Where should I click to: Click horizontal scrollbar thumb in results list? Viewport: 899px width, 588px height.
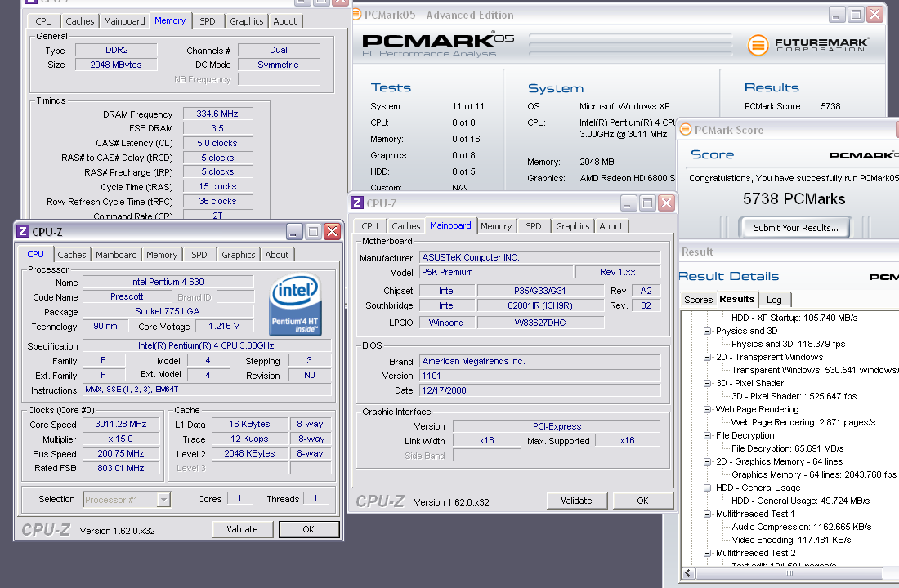click(x=789, y=573)
